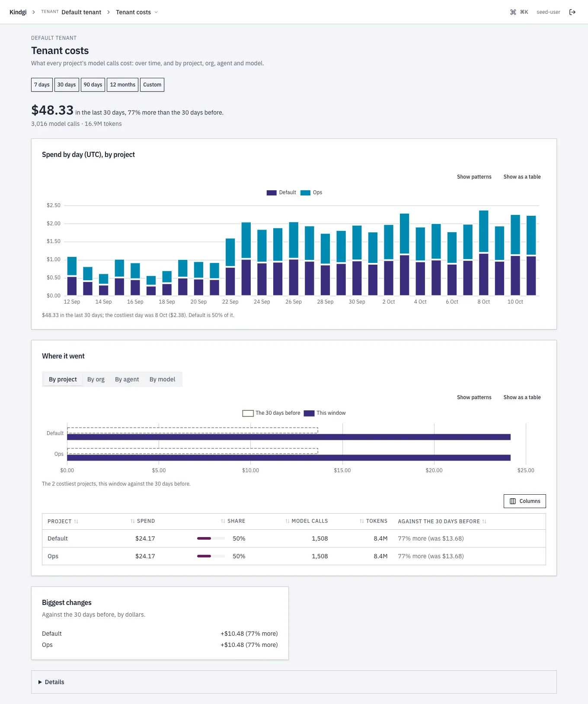Click the 8 Oct bar in spend chart
Image resolution: width=588 pixels, height=704 pixels.
[x=484, y=253]
